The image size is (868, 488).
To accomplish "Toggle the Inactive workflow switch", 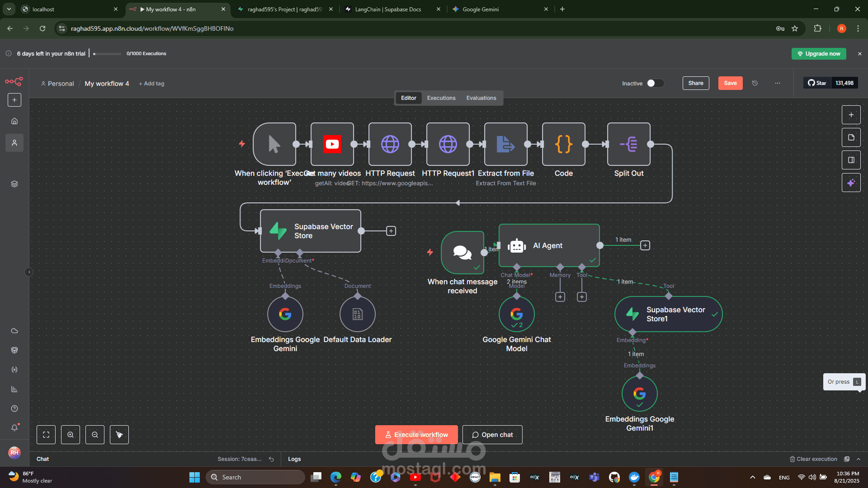I will click(655, 83).
